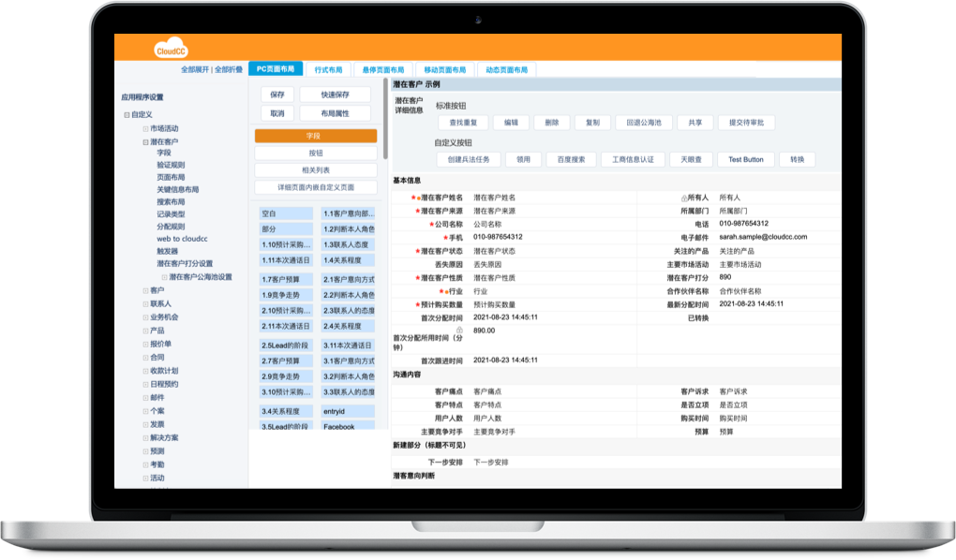Click the 快速保存 button

click(335, 95)
